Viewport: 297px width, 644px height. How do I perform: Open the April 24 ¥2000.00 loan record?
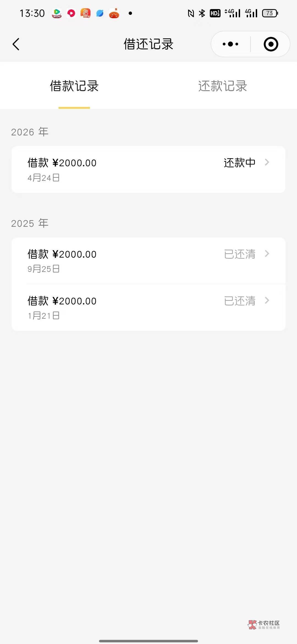coord(110,169)
